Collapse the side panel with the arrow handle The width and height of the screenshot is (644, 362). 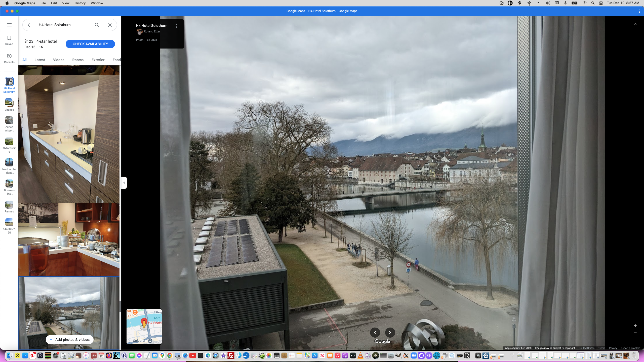pos(124,183)
